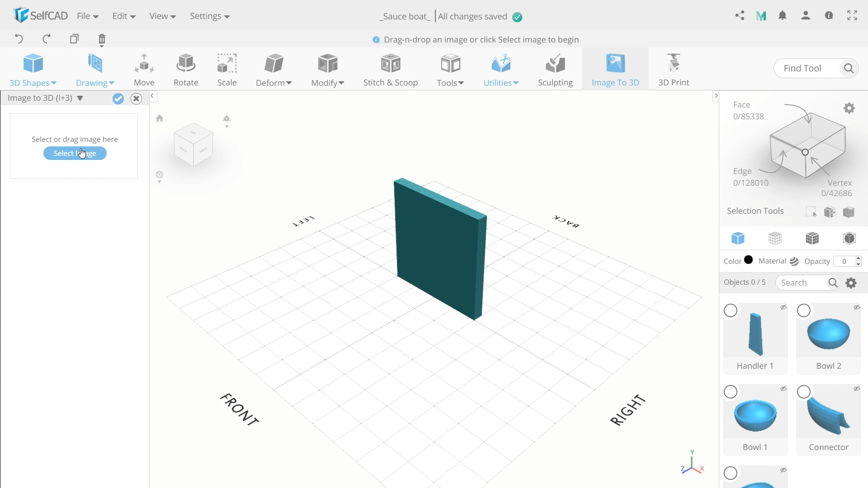This screenshot has height=488, width=868.
Task: Click the view orientation cube
Action: (x=193, y=145)
